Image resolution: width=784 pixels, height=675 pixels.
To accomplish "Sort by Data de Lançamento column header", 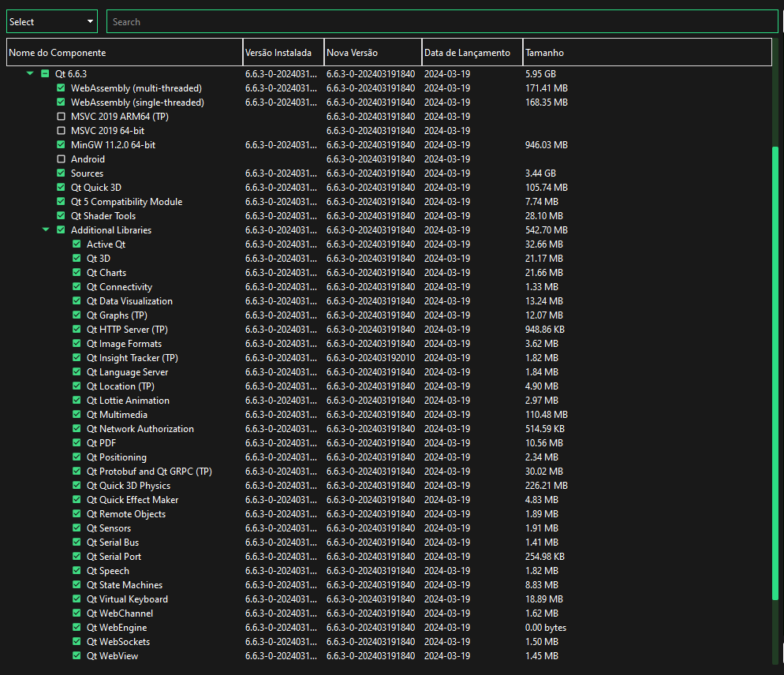I will coord(472,53).
